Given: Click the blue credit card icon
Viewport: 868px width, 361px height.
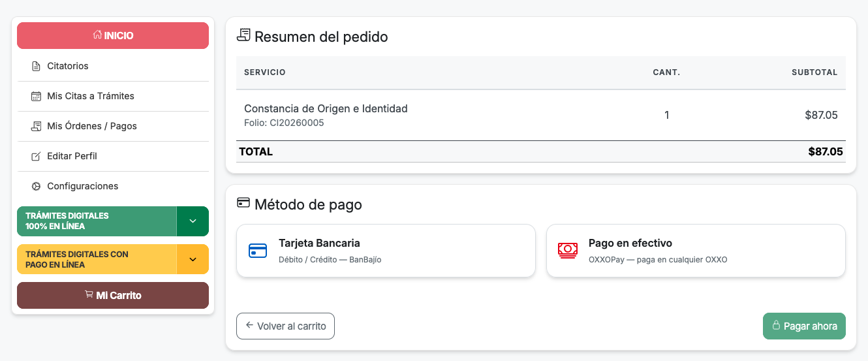Looking at the screenshot, I should point(258,251).
